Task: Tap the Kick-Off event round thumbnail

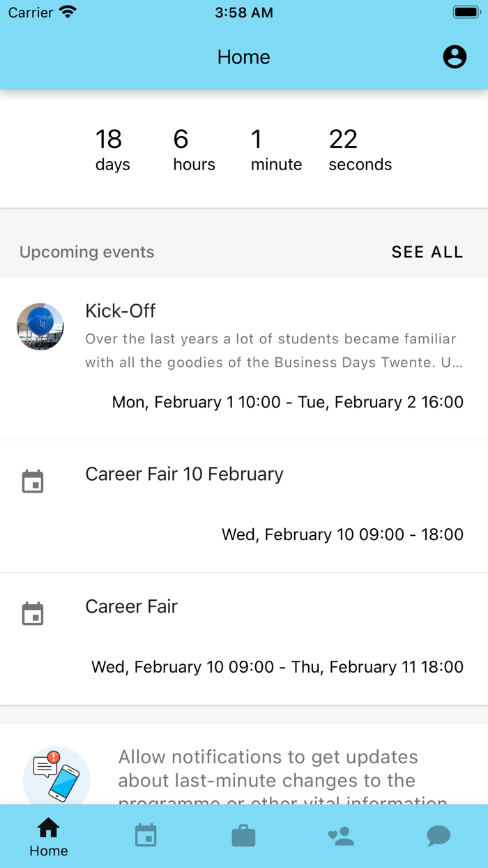Action: tap(40, 327)
